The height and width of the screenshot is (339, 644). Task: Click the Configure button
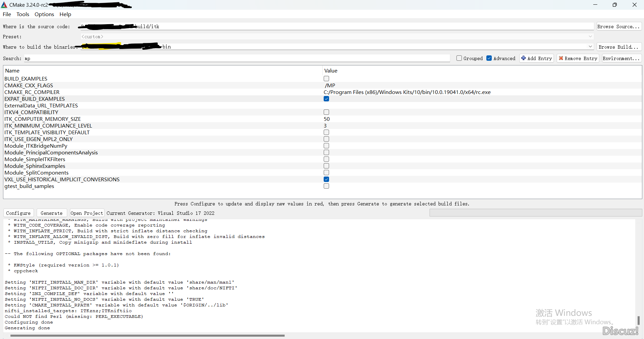(x=18, y=213)
